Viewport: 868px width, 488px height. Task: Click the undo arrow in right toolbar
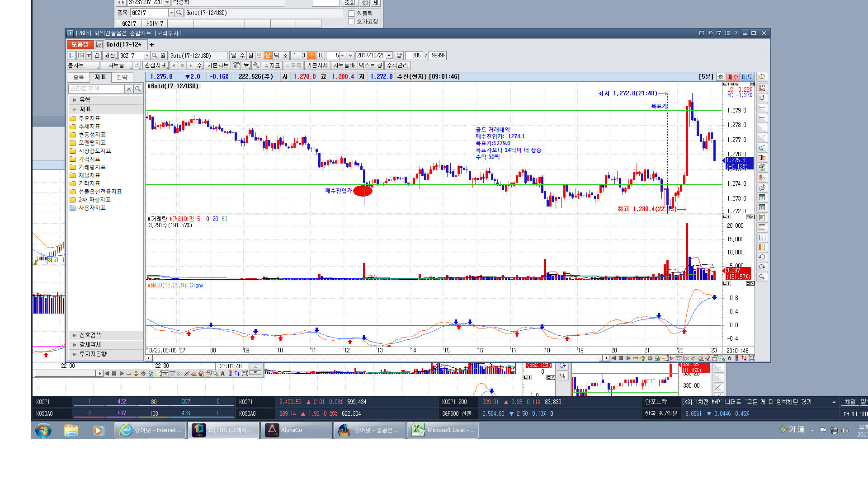coord(762,257)
